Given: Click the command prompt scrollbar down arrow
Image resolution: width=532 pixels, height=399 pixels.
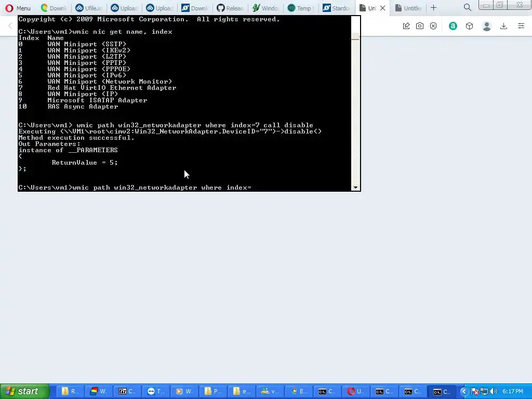Looking at the screenshot, I should click(x=355, y=187).
